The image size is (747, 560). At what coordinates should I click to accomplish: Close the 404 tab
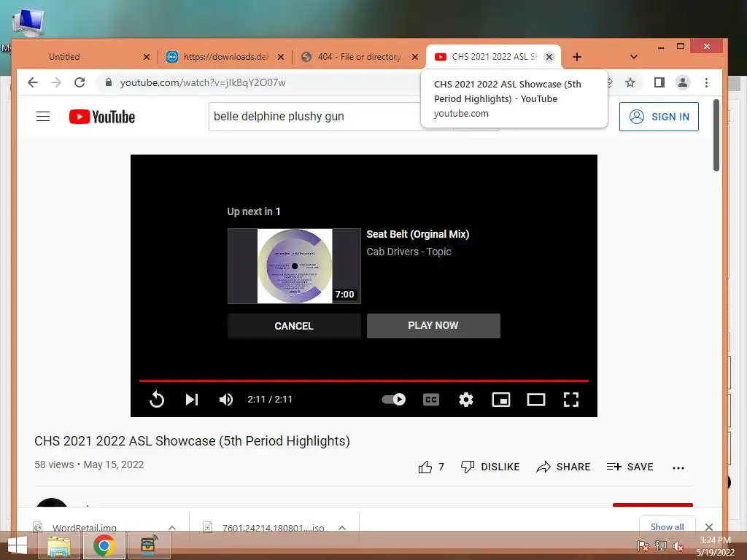415,57
